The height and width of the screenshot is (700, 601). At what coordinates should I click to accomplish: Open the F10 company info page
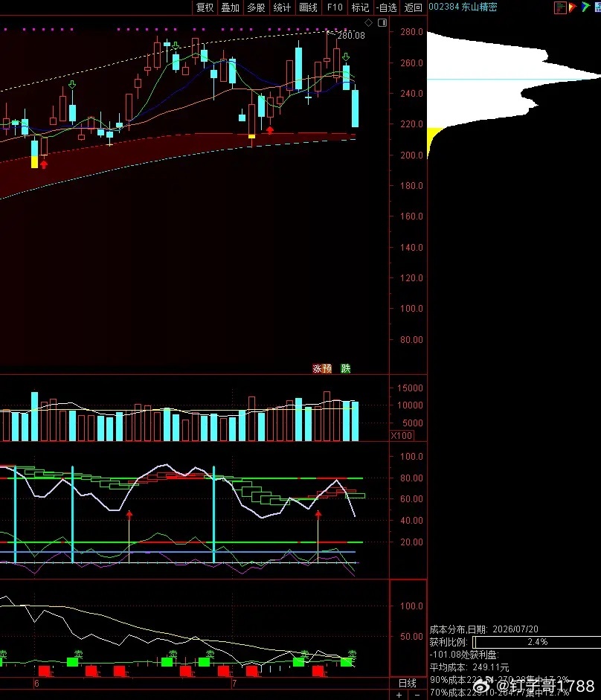(x=335, y=7)
